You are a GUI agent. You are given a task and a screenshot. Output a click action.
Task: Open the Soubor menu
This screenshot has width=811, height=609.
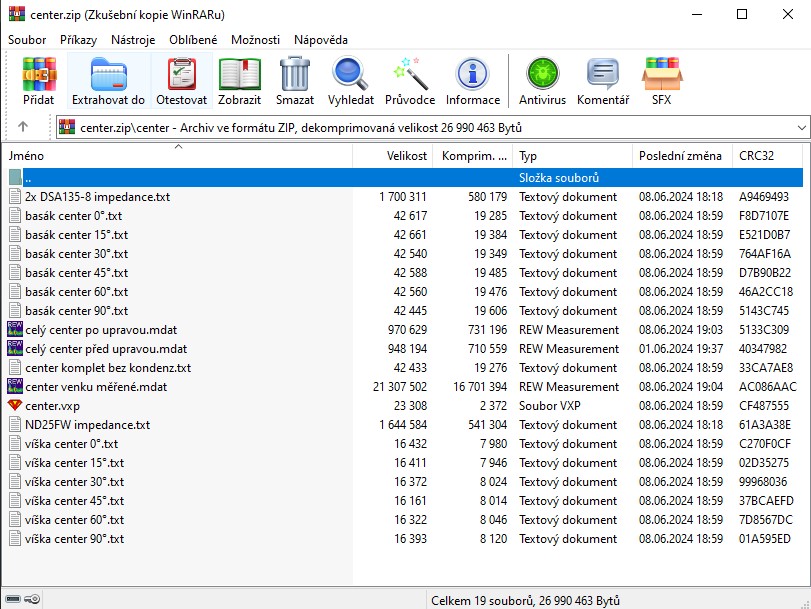[x=27, y=40]
